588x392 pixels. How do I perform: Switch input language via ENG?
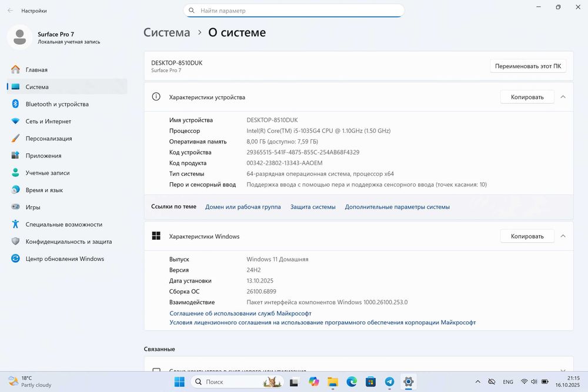508,382
